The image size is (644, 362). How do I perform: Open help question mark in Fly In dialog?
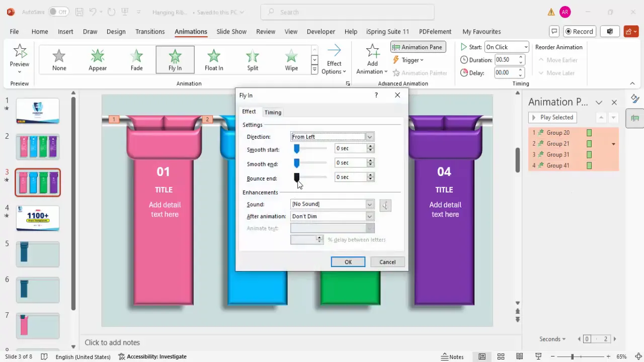coord(376,95)
